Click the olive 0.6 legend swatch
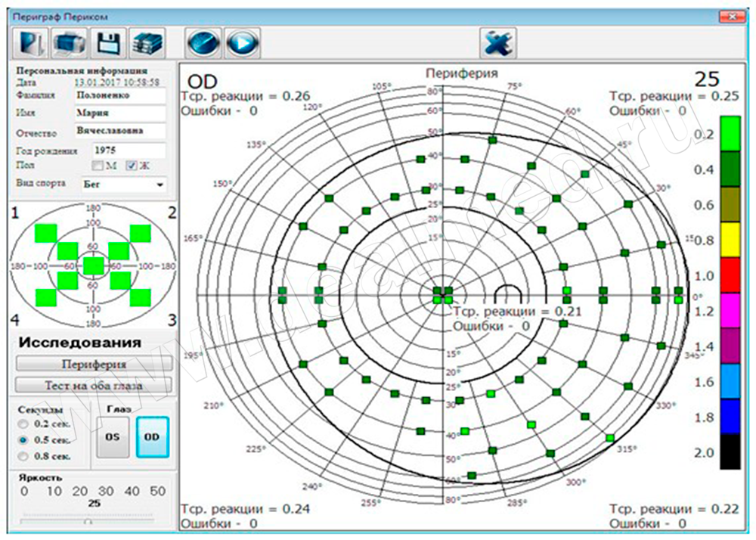 click(730, 205)
